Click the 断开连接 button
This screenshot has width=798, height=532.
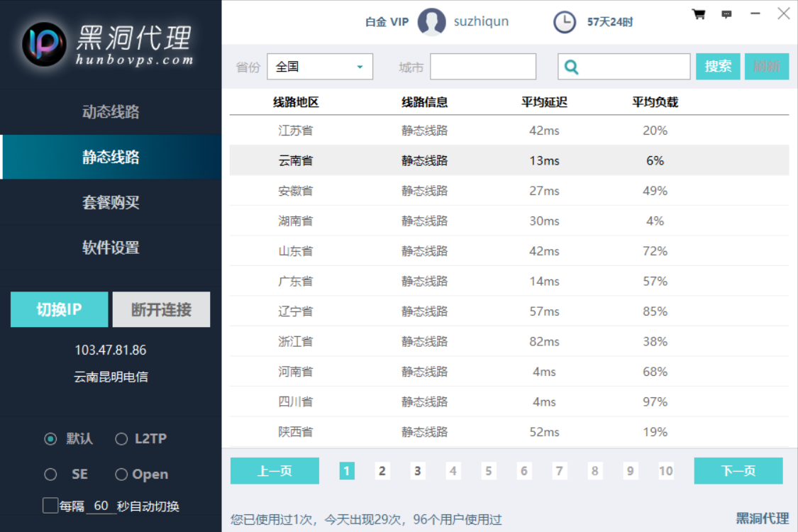click(x=161, y=309)
